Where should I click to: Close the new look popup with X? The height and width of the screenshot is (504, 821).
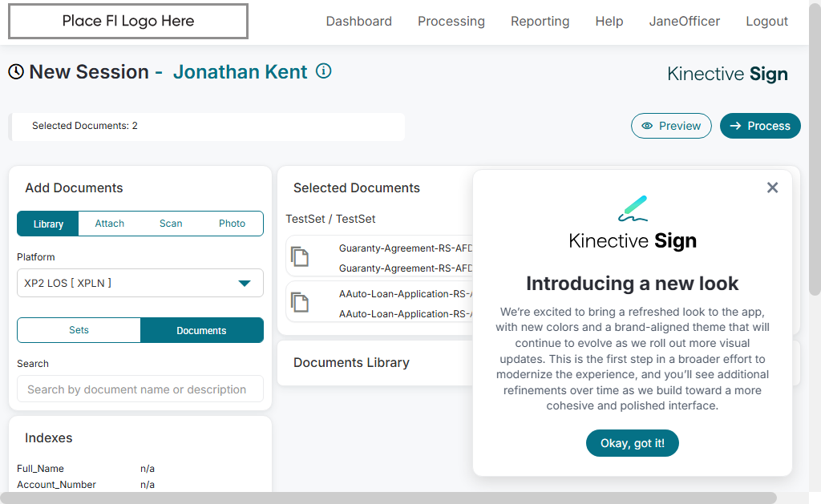(772, 187)
